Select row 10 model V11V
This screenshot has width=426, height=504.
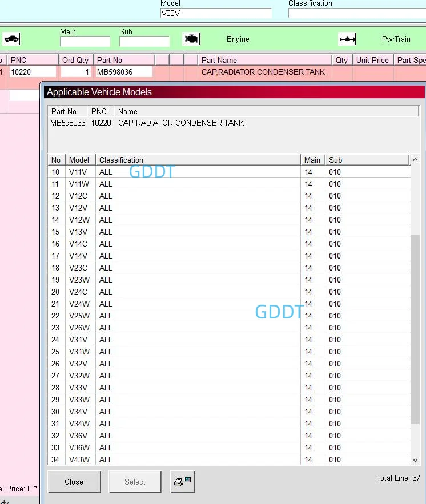228,172
